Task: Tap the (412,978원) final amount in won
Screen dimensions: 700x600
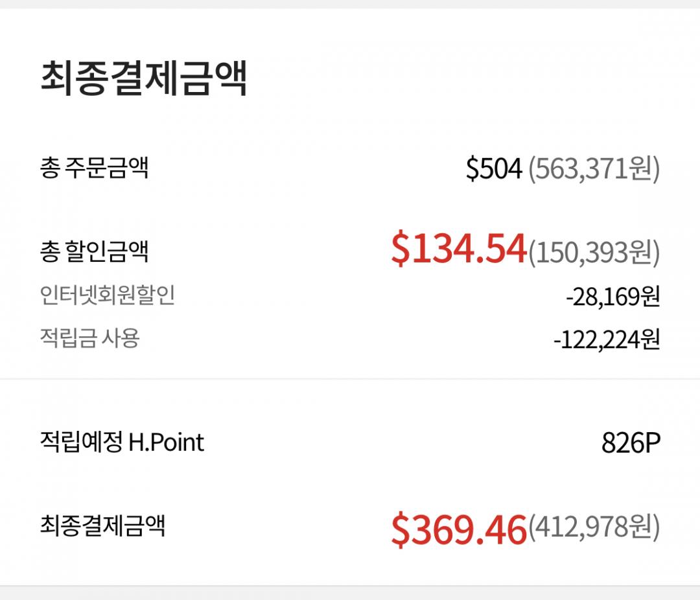Action: pyautogui.click(x=594, y=527)
